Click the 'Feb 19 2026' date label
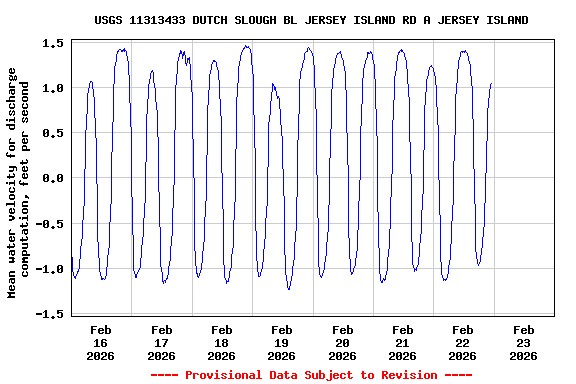This screenshot has height=384, width=576. [281, 343]
